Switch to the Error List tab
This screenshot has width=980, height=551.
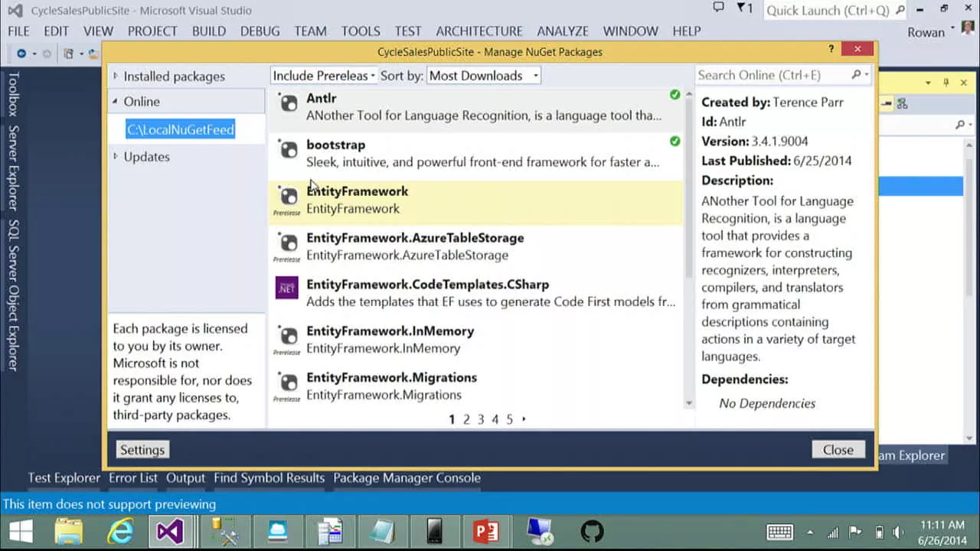coord(132,478)
